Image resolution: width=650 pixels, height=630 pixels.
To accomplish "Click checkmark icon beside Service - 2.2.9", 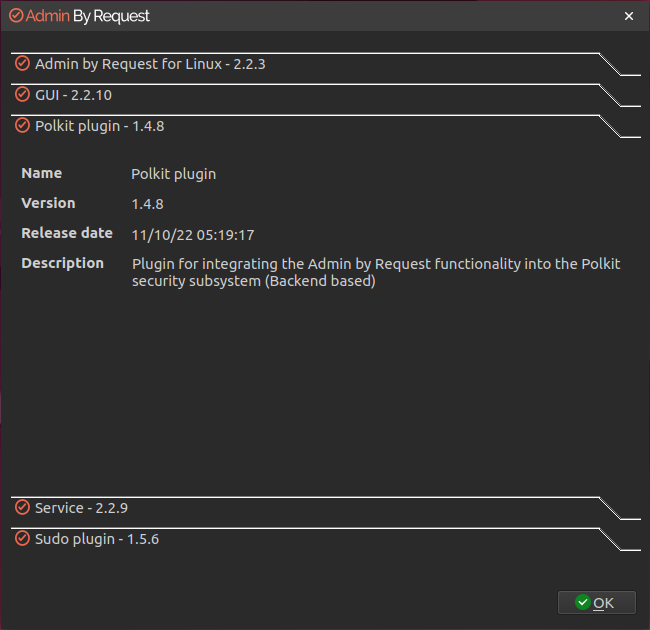I will [x=22, y=507].
